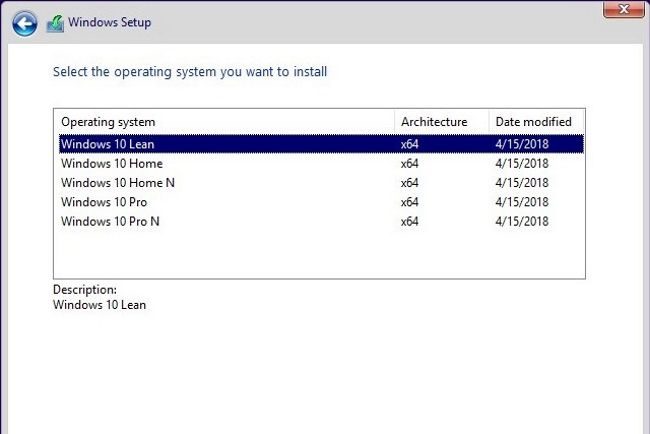The height and width of the screenshot is (434, 650).
Task: Click the Windows Setup title text
Action: [x=109, y=22]
